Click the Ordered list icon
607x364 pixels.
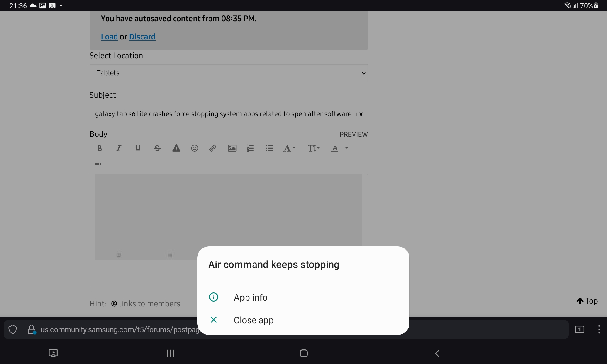point(250,148)
